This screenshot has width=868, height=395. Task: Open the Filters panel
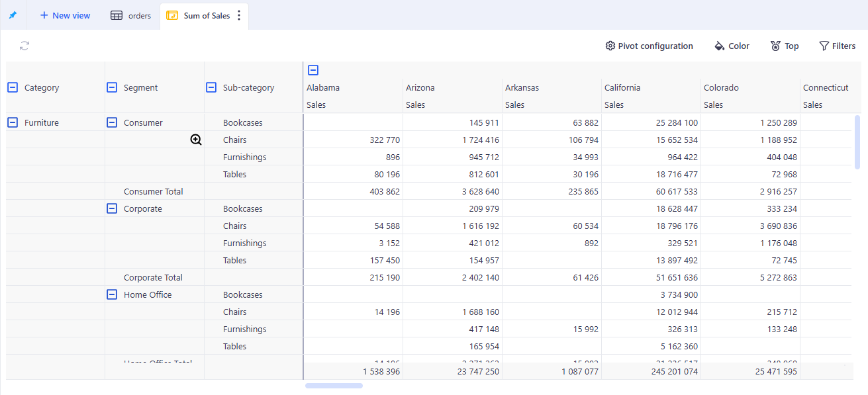(x=837, y=46)
